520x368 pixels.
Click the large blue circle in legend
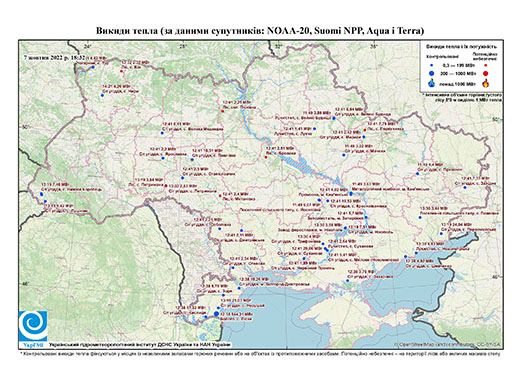tap(432, 73)
